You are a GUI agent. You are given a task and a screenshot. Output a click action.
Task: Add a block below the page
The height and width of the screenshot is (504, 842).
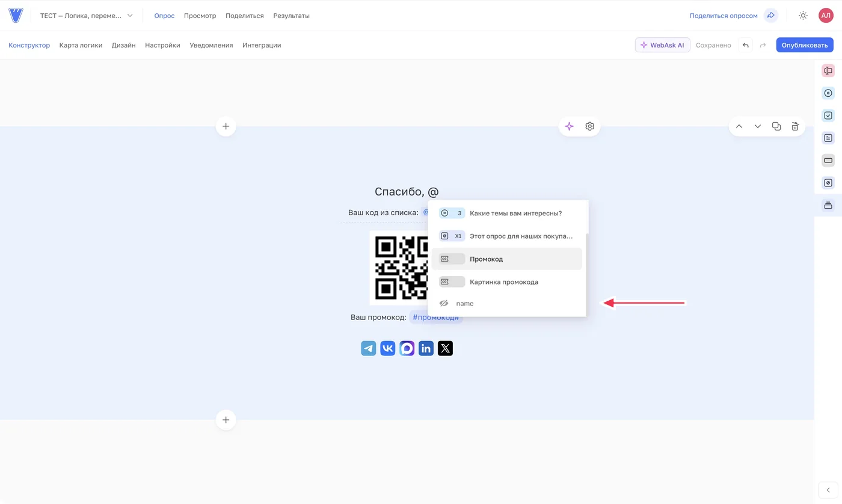coord(226,420)
